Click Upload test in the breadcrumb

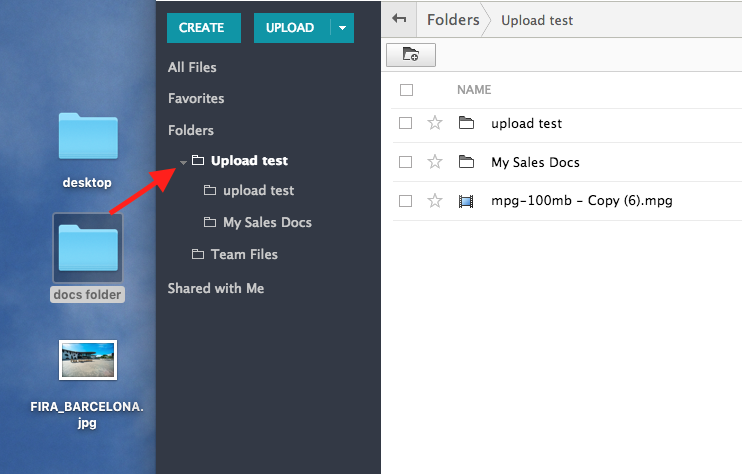pos(537,20)
